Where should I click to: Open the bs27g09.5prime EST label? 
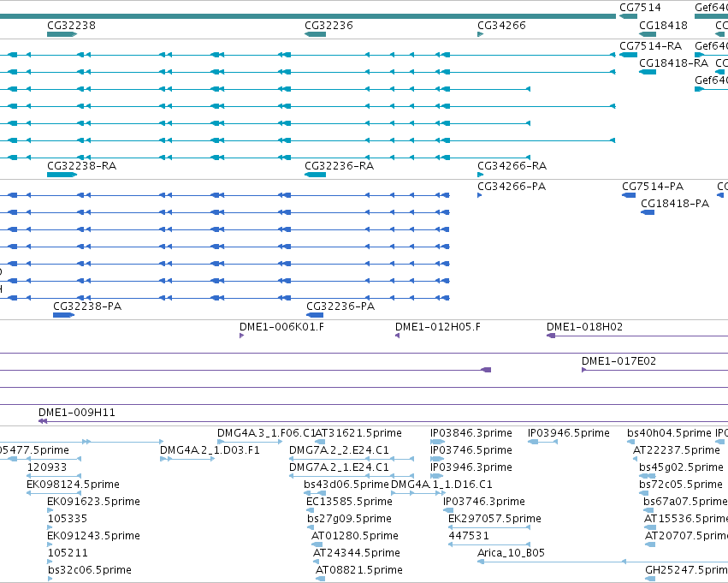click(x=349, y=519)
